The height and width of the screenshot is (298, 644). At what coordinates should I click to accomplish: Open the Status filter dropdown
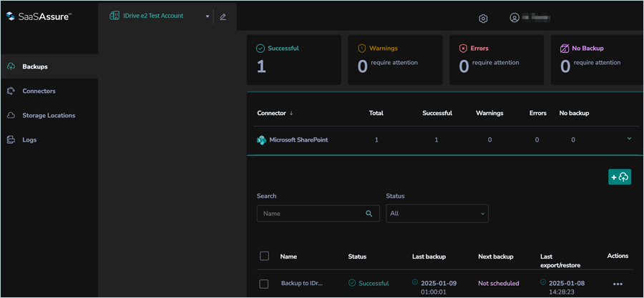pyautogui.click(x=436, y=213)
